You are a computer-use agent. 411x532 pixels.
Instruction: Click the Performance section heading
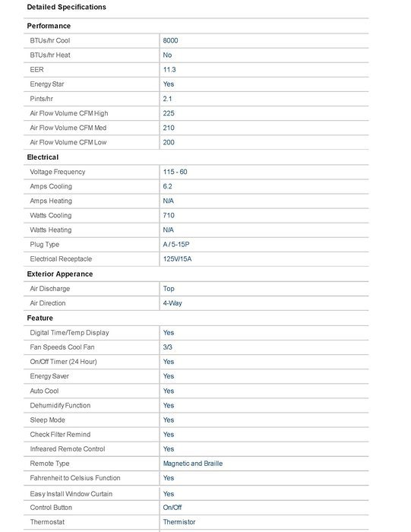tap(49, 26)
